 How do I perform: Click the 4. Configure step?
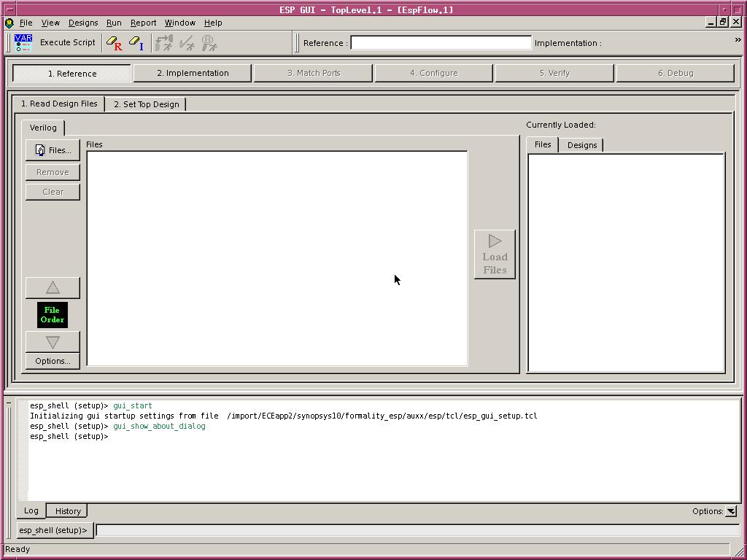pyautogui.click(x=434, y=73)
